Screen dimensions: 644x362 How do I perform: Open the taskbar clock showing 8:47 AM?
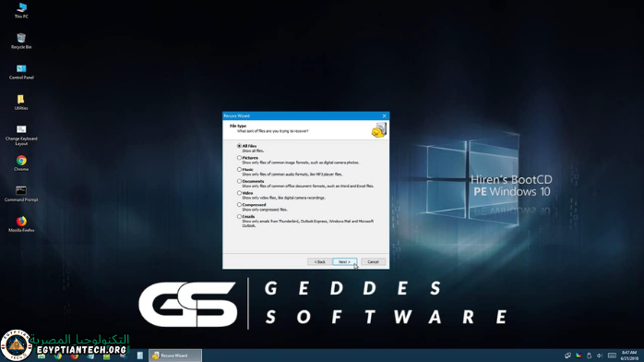click(629, 356)
